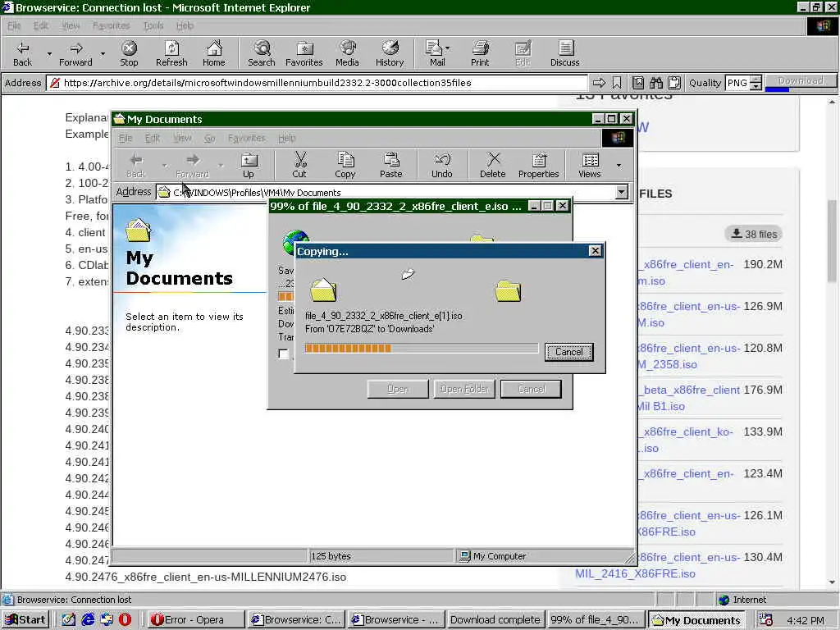Open the Help menu in Internet Explorer
Screen dimensions: 840x630
pos(185,25)
